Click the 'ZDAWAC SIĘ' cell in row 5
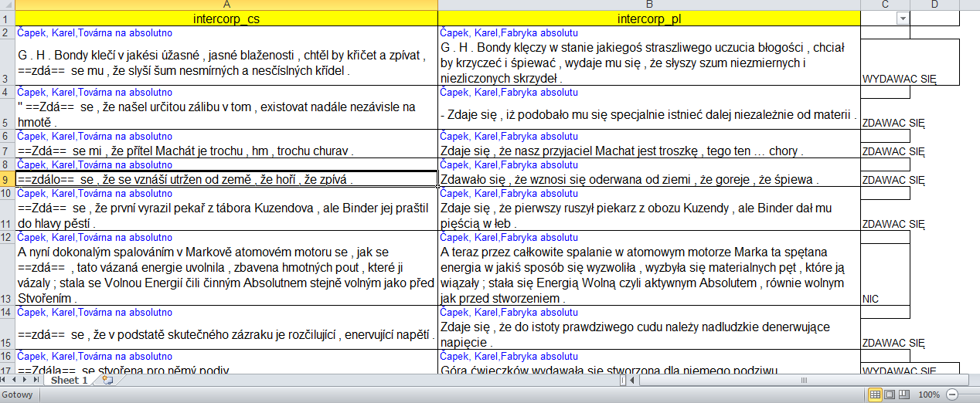 [885, 114]
